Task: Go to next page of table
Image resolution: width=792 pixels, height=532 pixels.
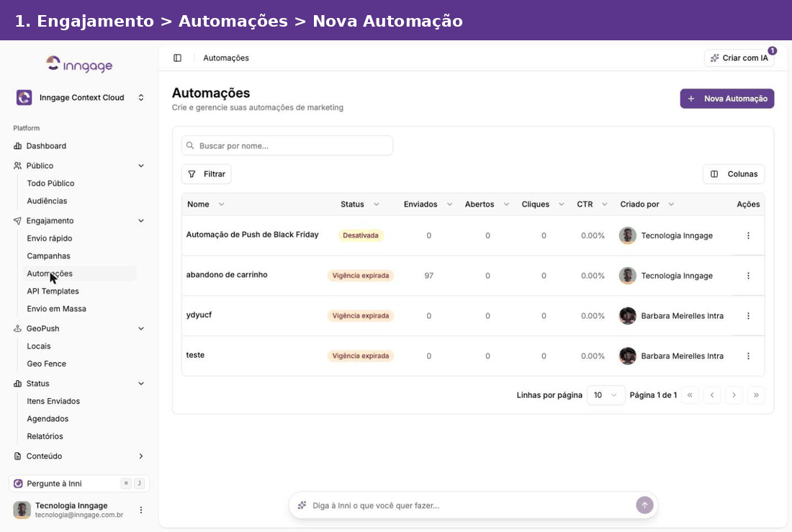Action: (x=734, y=395)
